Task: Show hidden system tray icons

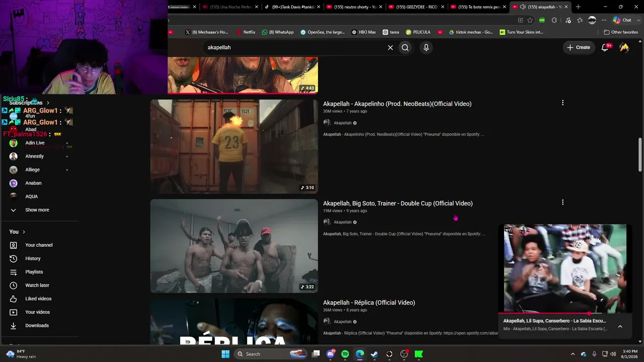Action: 573,354
